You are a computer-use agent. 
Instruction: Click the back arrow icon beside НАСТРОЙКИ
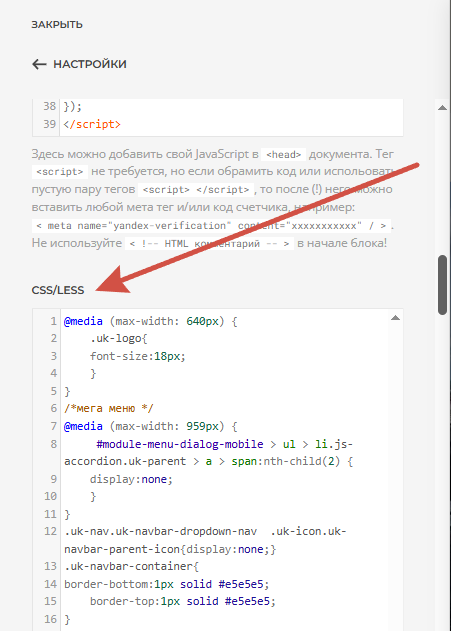[39, 64]
